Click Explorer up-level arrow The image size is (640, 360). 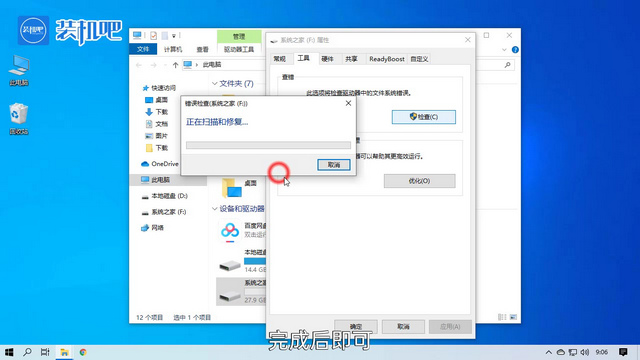click(x=176, y=65)
